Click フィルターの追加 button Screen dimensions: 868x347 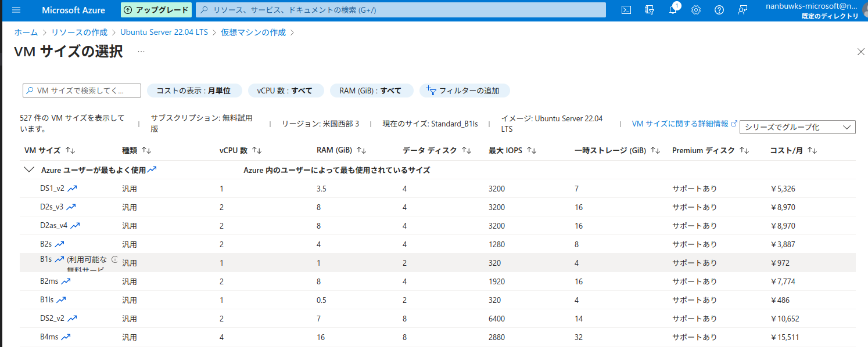465,91
